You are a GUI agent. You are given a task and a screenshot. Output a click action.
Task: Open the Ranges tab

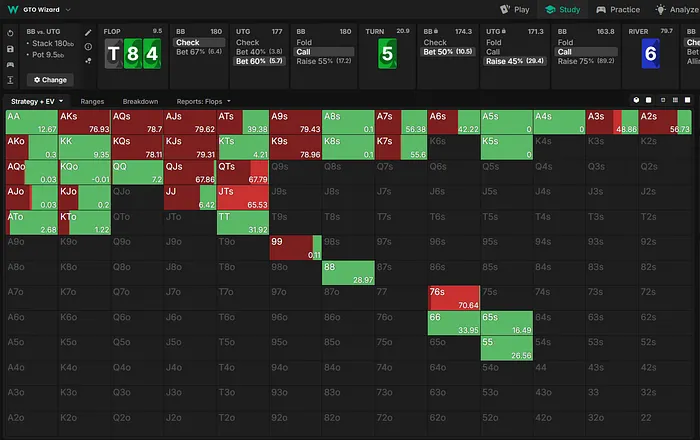93,101
